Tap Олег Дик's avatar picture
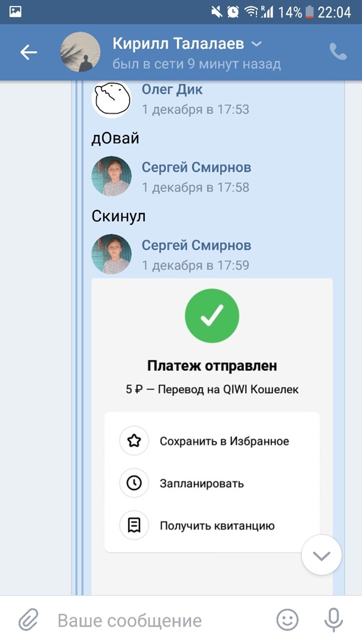This screenshot has height=644, width=362. click(111, 99)
